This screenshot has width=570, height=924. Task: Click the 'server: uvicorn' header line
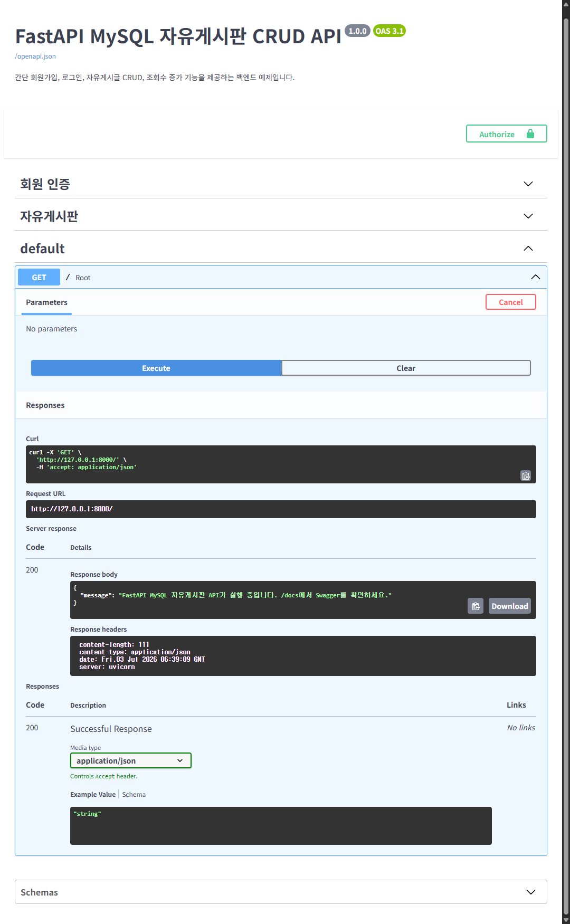click(x=107, y=667)
